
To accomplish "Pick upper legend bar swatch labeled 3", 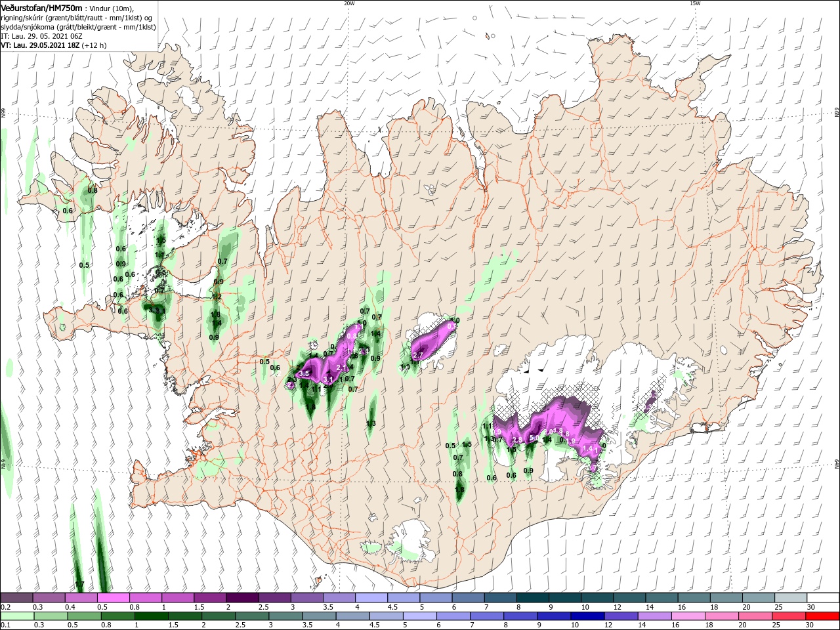I will (x=307, y=597).
